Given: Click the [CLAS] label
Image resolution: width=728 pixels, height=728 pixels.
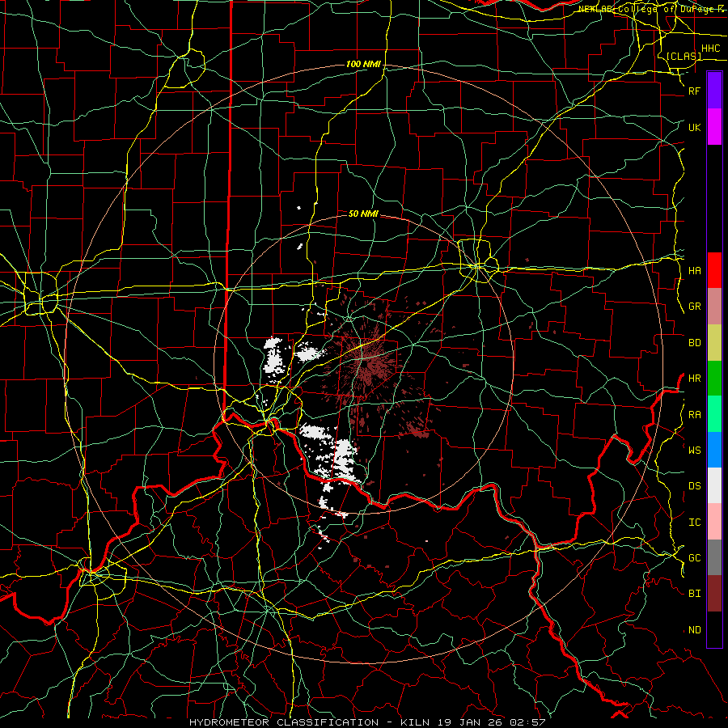Looking at the screenshot, I should coord(684,56).
